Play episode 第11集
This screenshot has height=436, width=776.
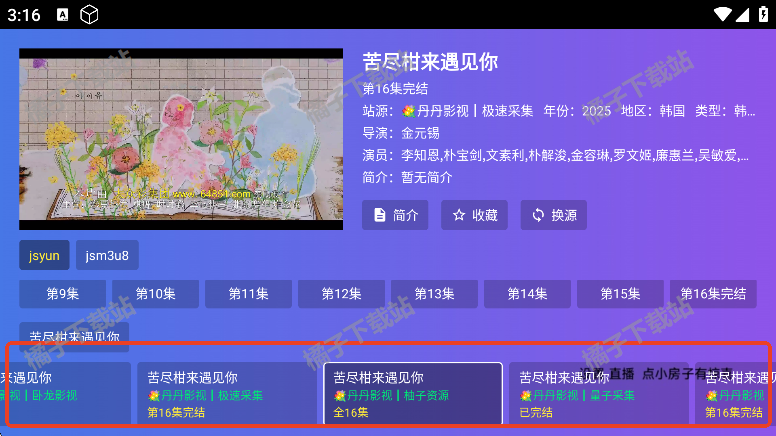[x=248, y=294]
